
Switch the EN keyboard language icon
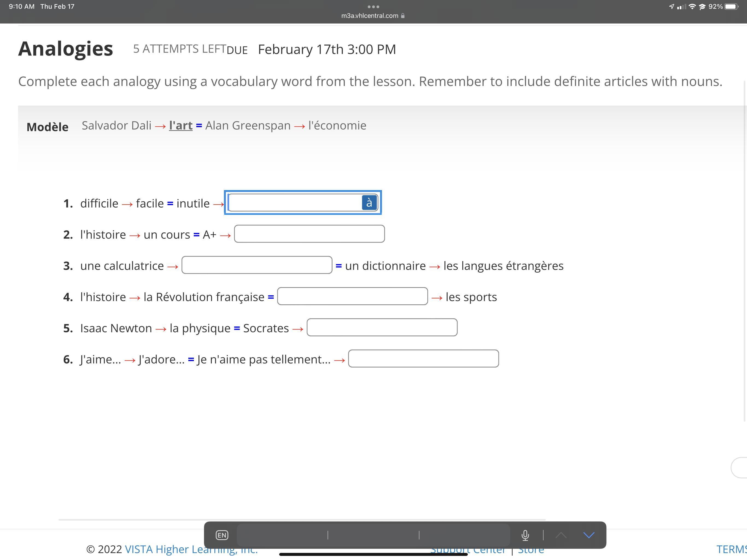coord(222,535)
